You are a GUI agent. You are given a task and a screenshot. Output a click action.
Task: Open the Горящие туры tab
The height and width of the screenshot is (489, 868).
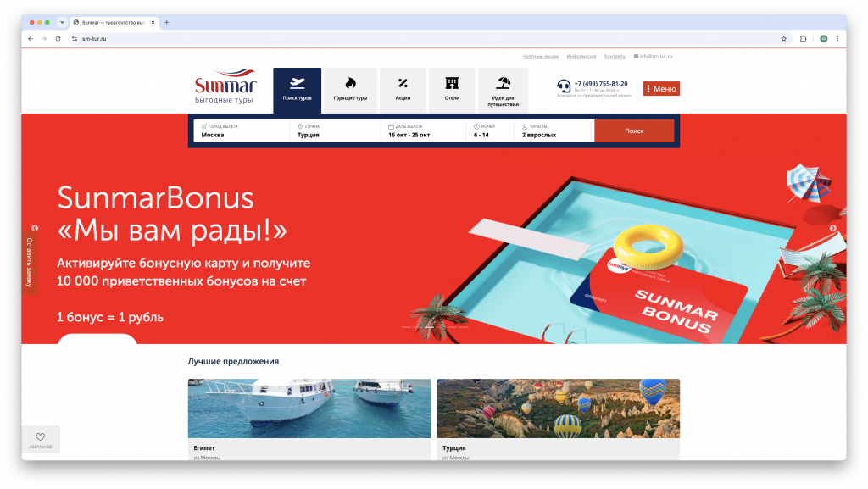click(350, 90)
